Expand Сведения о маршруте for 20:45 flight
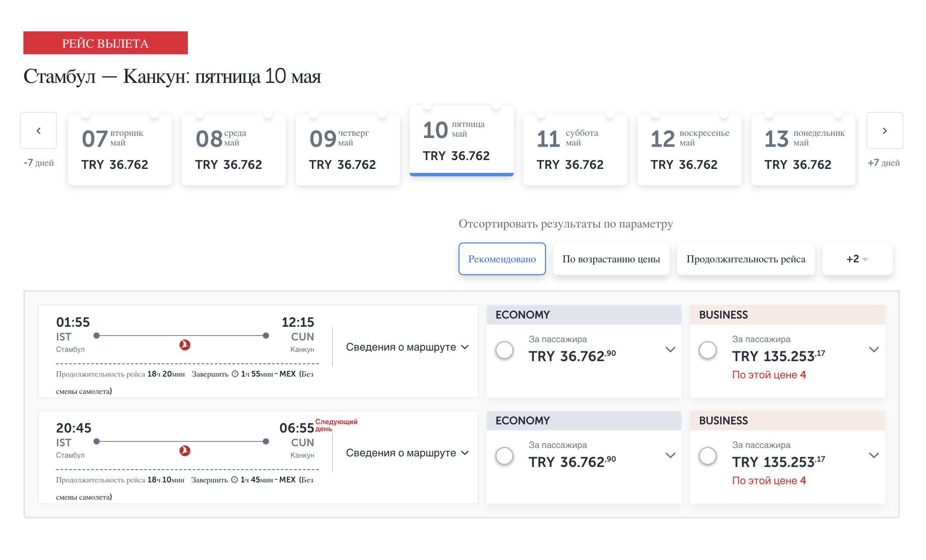 407,453
